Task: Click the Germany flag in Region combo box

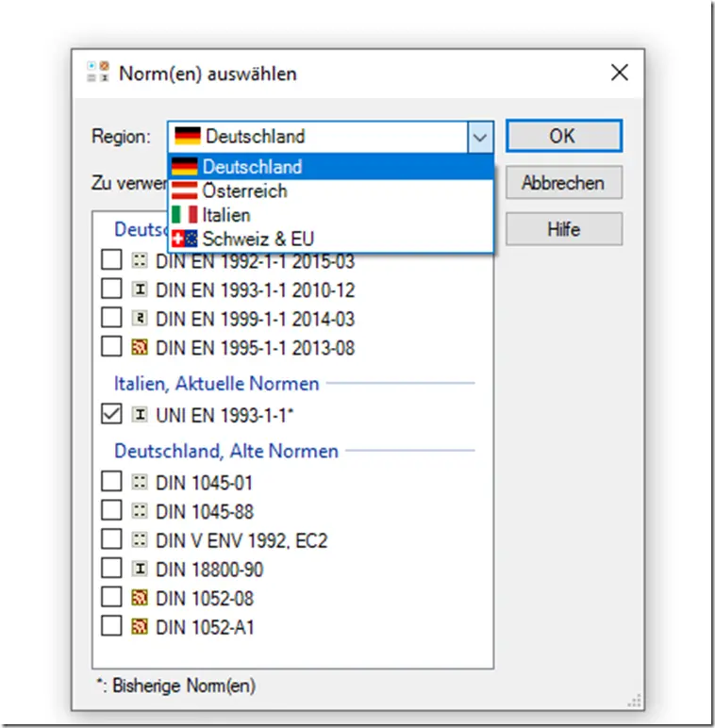Action: pos(188,136)
